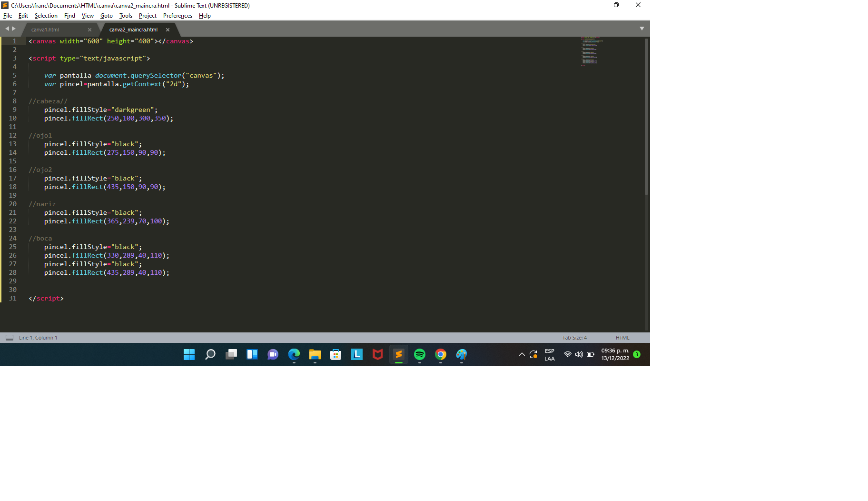Open the blue L app on taskbar

click(357, 354)
